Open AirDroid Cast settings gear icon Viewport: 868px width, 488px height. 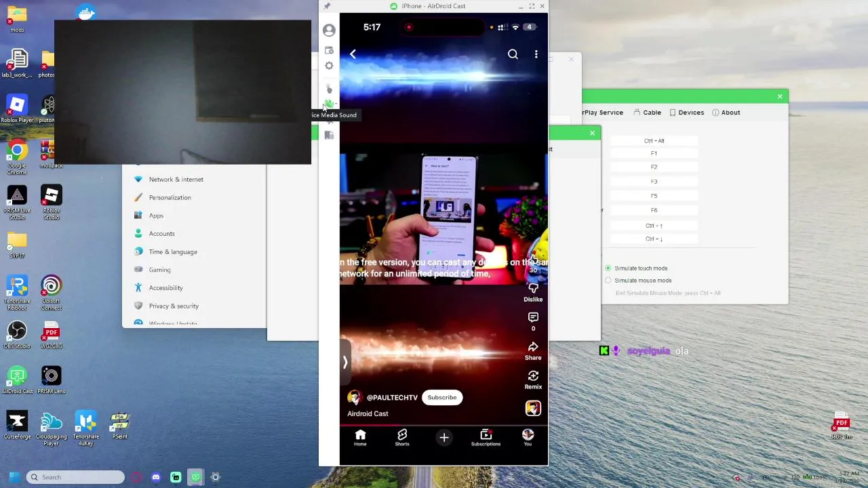point(329,66)
